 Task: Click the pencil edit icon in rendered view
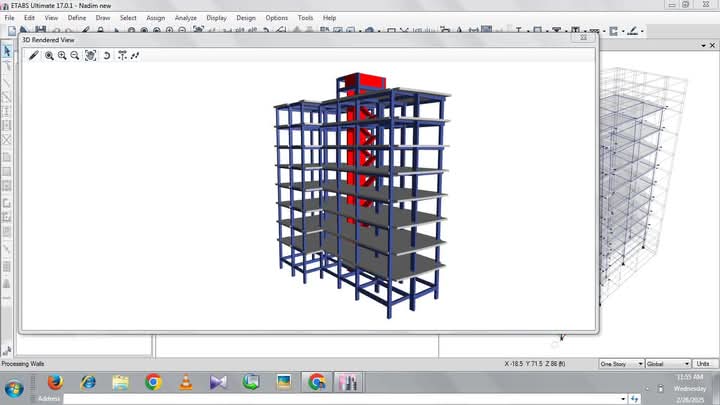pos(33,55)
